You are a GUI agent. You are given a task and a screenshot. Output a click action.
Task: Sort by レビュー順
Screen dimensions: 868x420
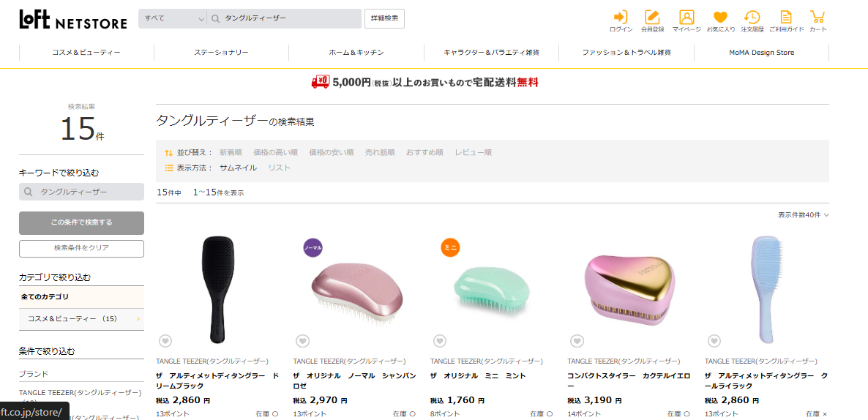coord(474,153)
